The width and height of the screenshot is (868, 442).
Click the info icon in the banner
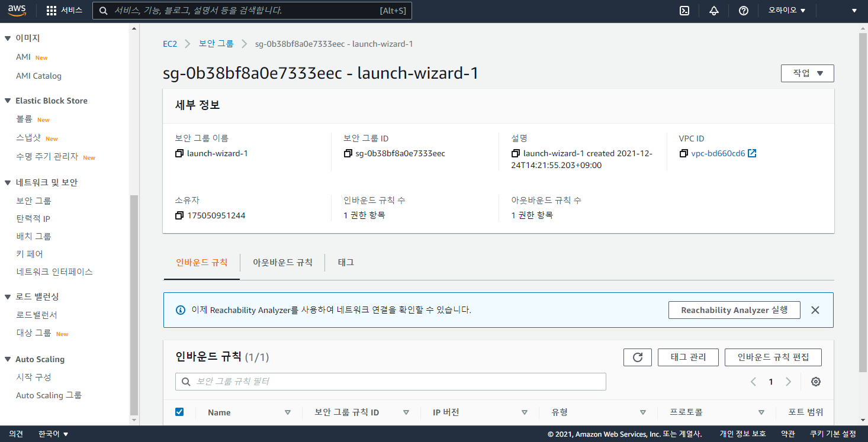pyautogui.click(x=181, y=310)
